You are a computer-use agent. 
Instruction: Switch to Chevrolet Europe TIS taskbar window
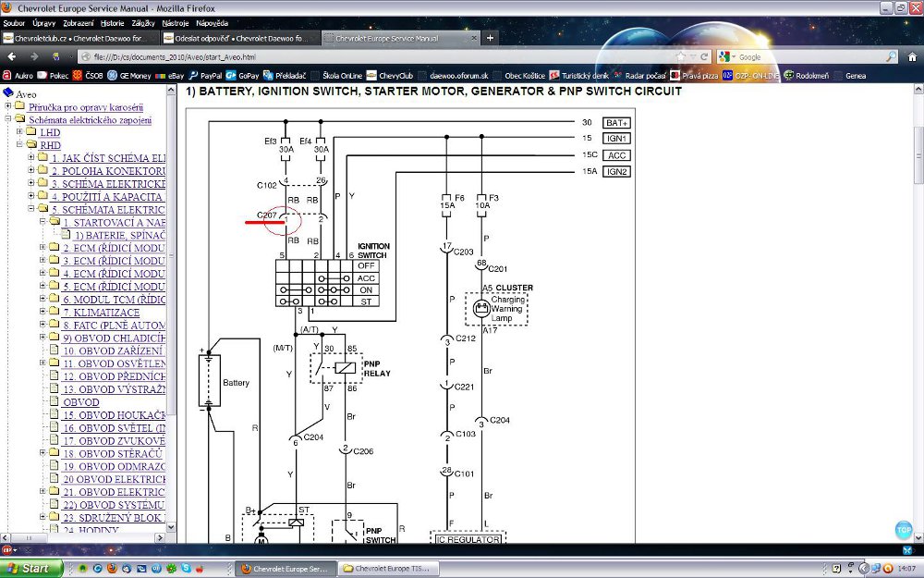point(388,568)
